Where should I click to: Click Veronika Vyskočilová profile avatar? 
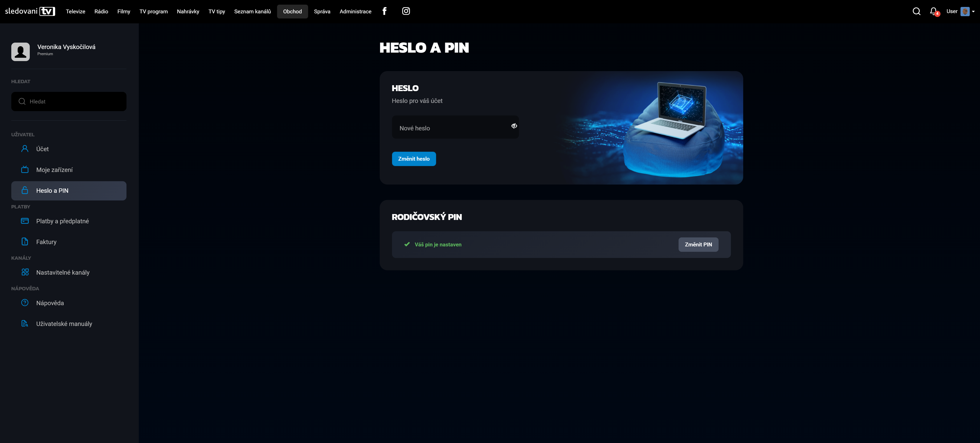coord(21,51)
